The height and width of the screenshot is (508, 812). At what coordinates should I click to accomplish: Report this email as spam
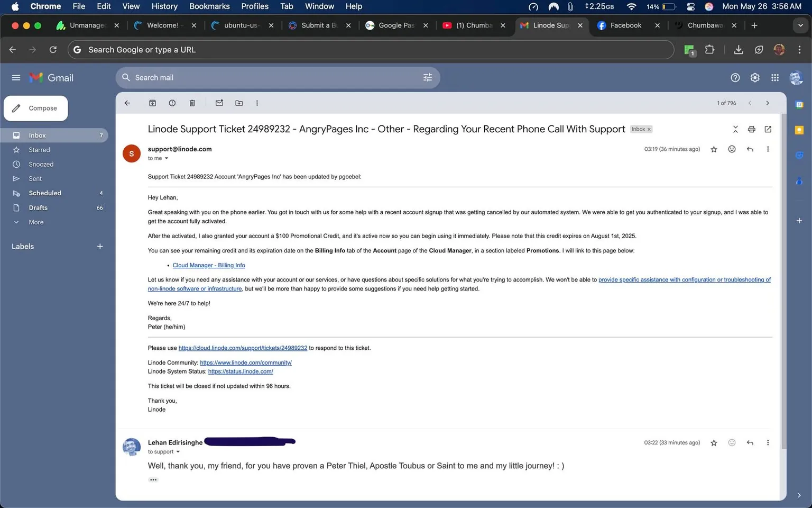tap(172, 103)
